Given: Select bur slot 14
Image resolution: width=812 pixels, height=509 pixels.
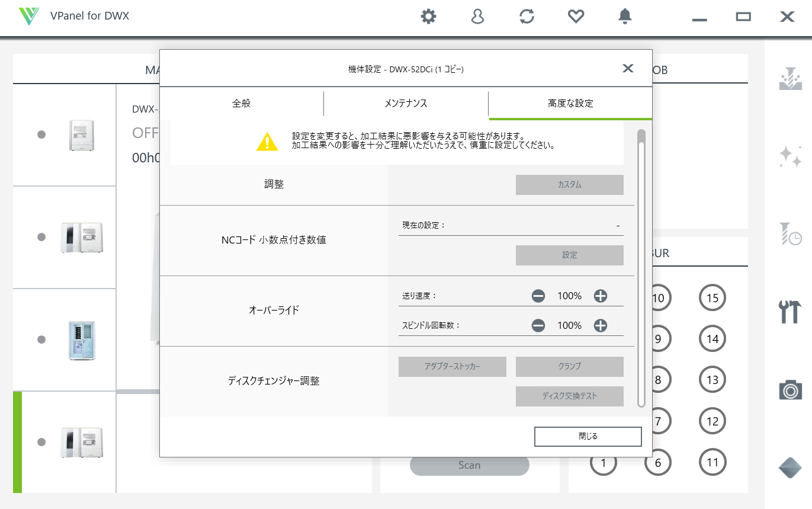Looking at the screenshot, I should tap(712, 339).
